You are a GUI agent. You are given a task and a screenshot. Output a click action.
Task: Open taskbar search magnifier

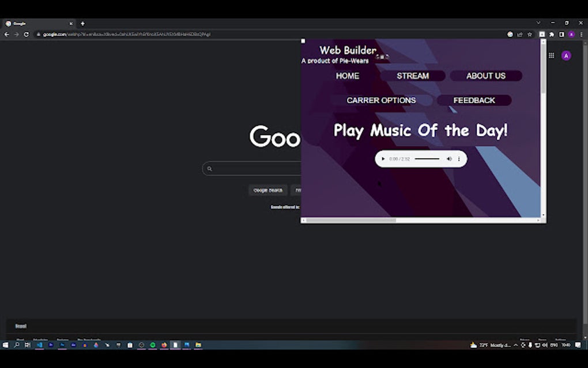(x=17, y=345)
